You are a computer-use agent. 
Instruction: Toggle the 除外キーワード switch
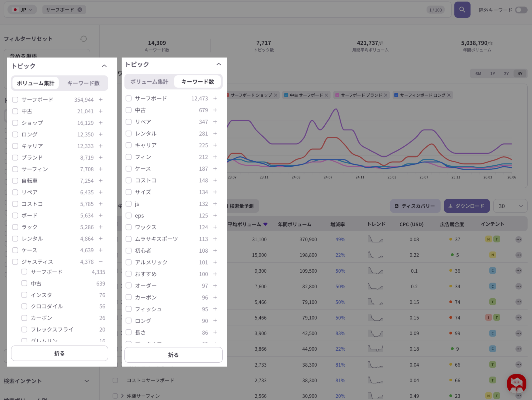(521, 10)
